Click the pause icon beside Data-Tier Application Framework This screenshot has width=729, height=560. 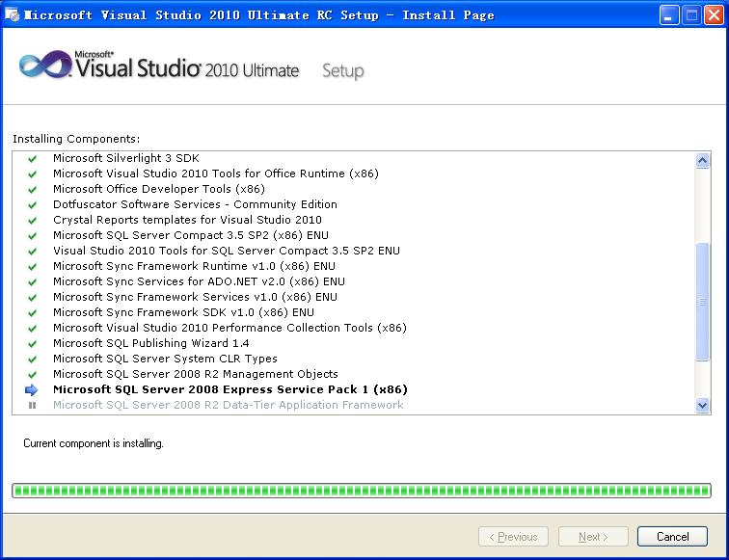pos(32,405)
